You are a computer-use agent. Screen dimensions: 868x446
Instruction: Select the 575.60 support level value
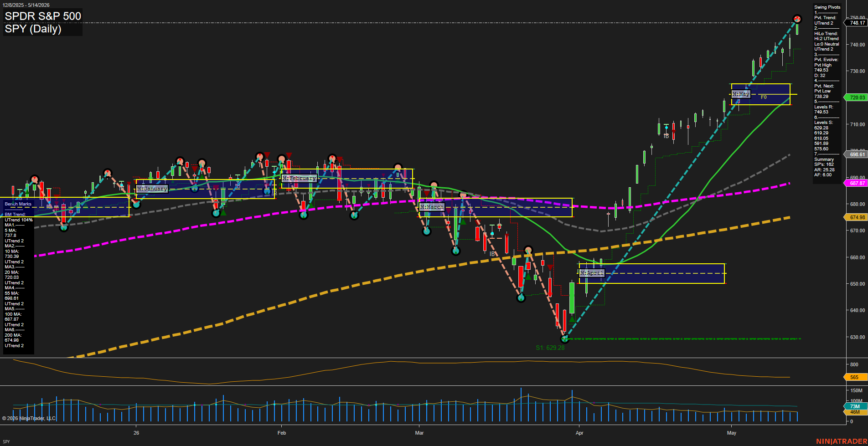coord(821,149)
